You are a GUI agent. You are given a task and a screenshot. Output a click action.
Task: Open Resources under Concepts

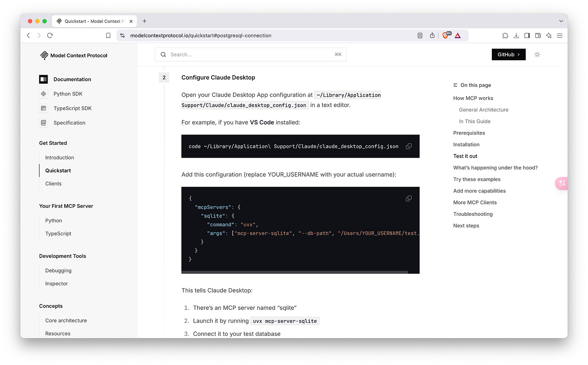[x=58, y=333]
